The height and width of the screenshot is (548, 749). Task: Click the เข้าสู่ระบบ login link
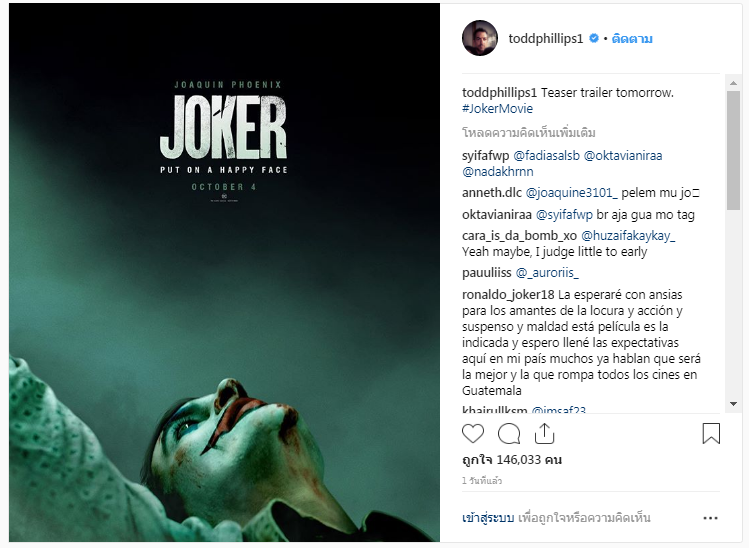pyautogui.click(x=488, y=518)
